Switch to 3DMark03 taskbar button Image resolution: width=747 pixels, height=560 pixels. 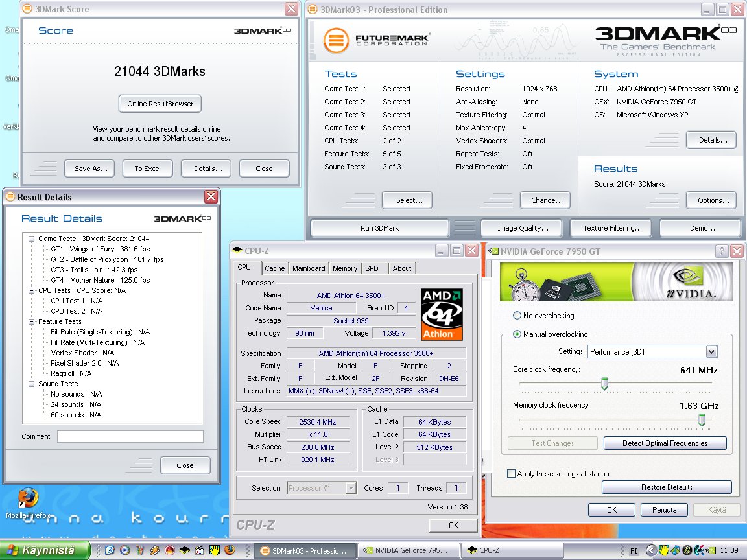coord(304,550)
